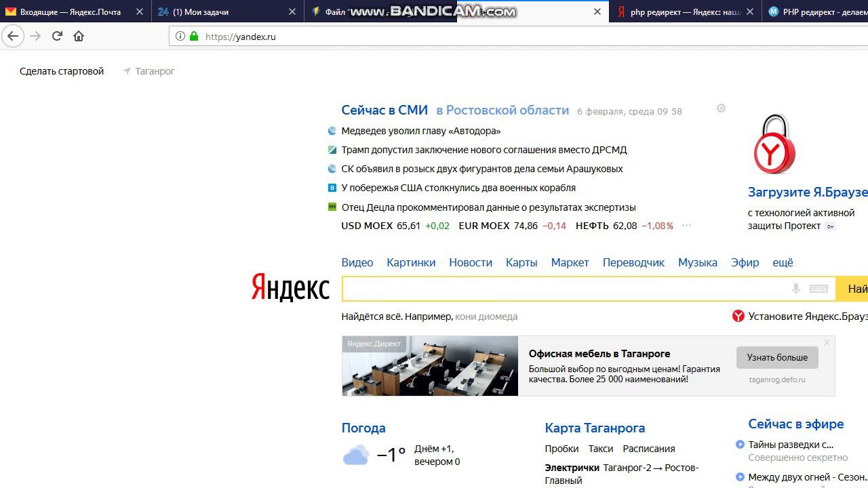Close the Офисная мебель ad banner
Screen dimensions: 868x488
[x=827, y=342]
